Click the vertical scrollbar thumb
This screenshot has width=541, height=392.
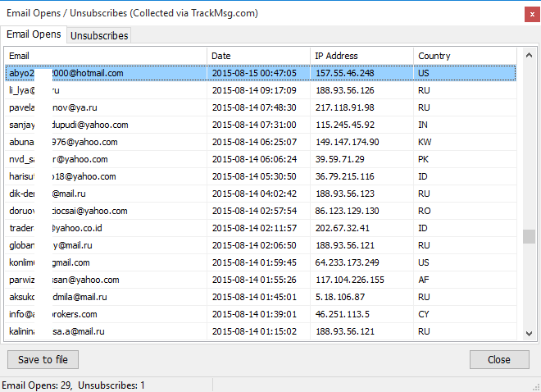pos(529,237)
